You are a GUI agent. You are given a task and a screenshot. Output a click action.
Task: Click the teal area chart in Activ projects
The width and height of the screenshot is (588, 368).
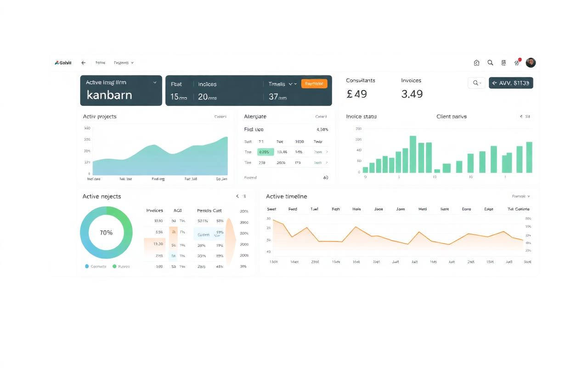[x=160, y=156]
